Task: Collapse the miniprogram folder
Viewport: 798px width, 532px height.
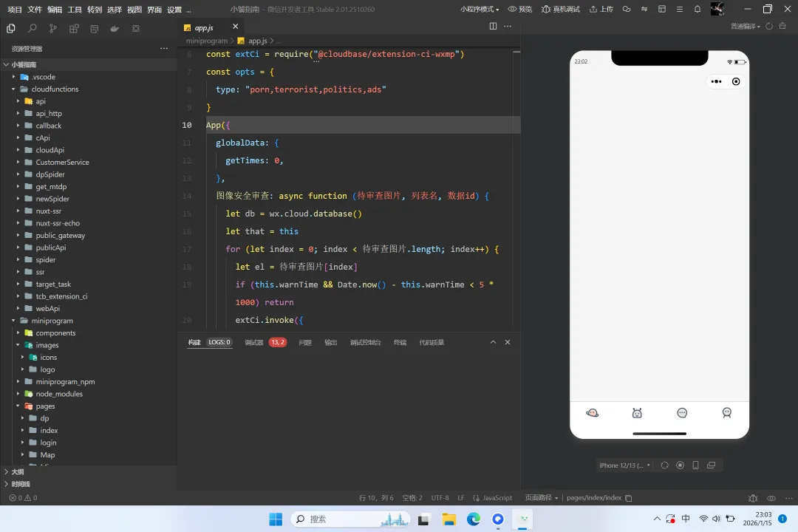Action: (x=89, y=321)
